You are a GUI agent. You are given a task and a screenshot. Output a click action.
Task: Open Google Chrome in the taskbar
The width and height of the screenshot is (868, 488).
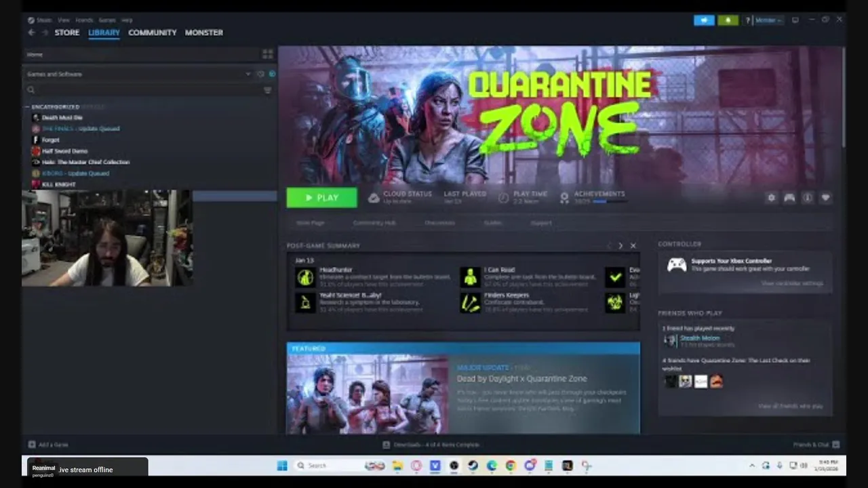pos(511,466)
